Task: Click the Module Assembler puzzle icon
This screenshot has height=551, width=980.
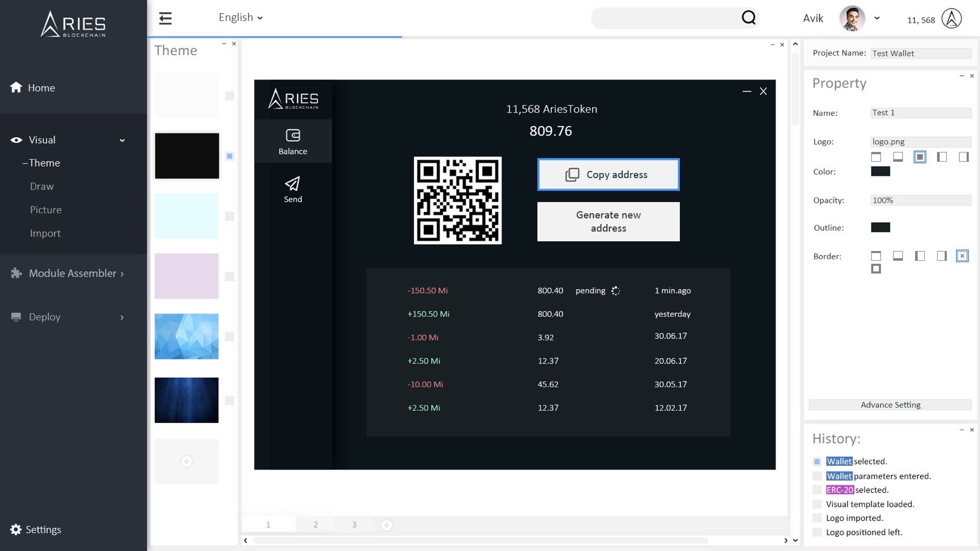Action: (x=17, y=273)
